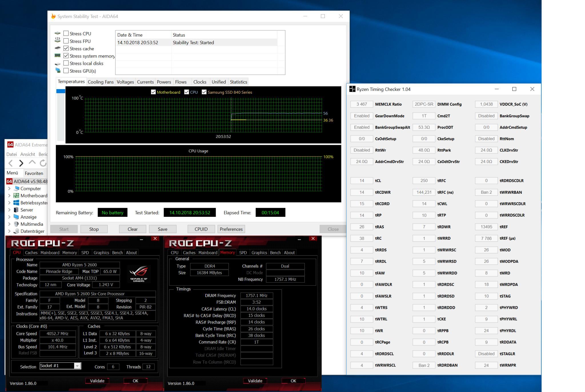The image size is (585, 392).
Task: Expand the Betriebssystem tree node
Action: [x=9, y=203]
